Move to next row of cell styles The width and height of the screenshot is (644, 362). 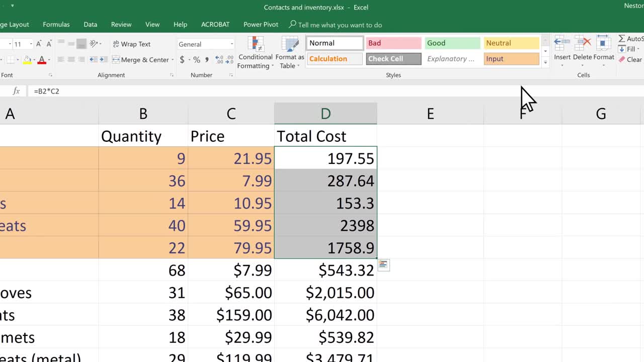(545, 51)
